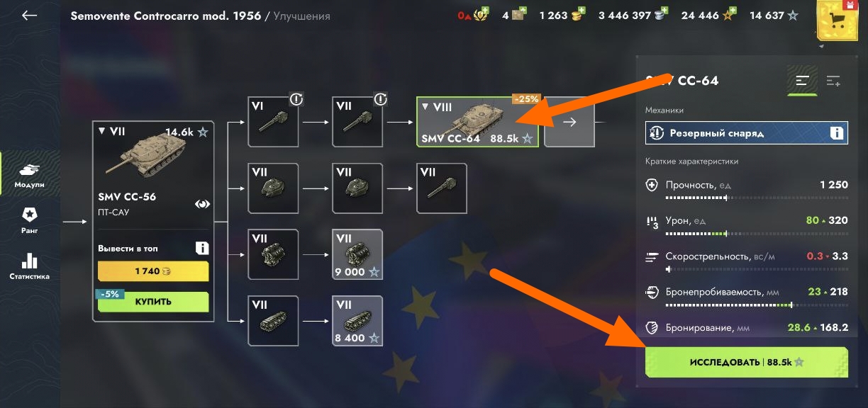Screen dimensions: 868x408
Task: Open info on Резервный снаряд mechanic
Action: [x=836, y=132]
